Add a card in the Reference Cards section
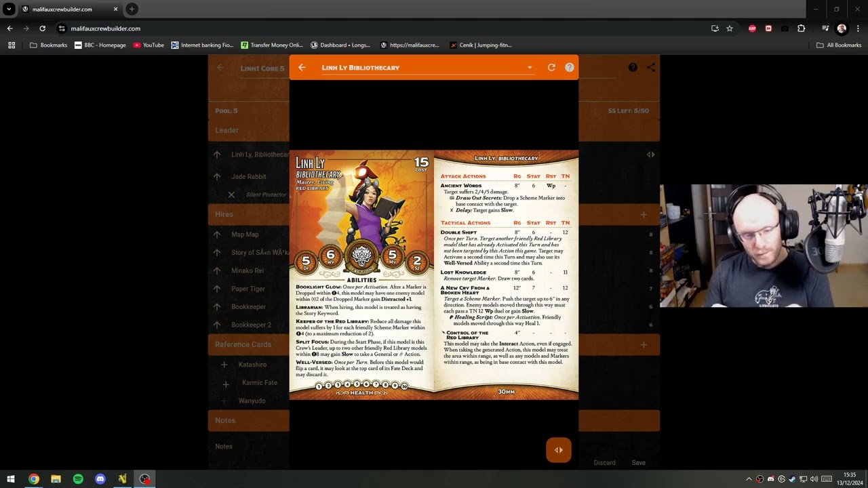This screenshot has height=488, width=868. click(644, 344)
